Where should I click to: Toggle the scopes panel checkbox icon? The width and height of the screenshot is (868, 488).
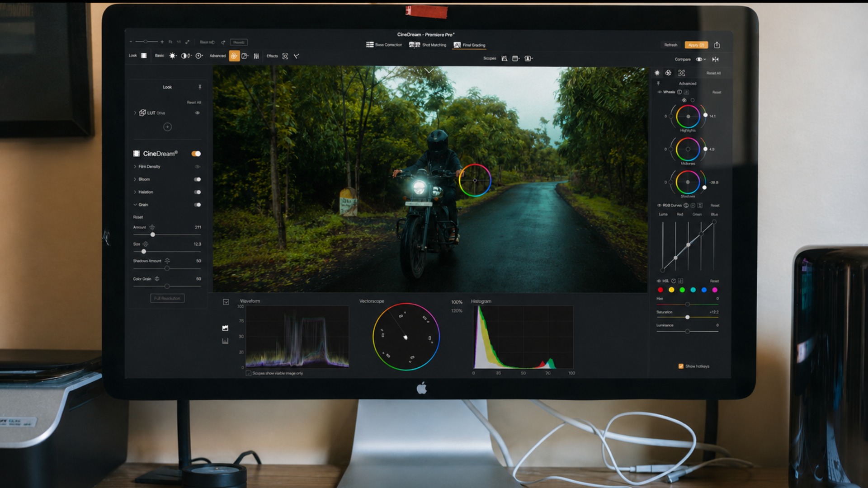tap(226, 302)
